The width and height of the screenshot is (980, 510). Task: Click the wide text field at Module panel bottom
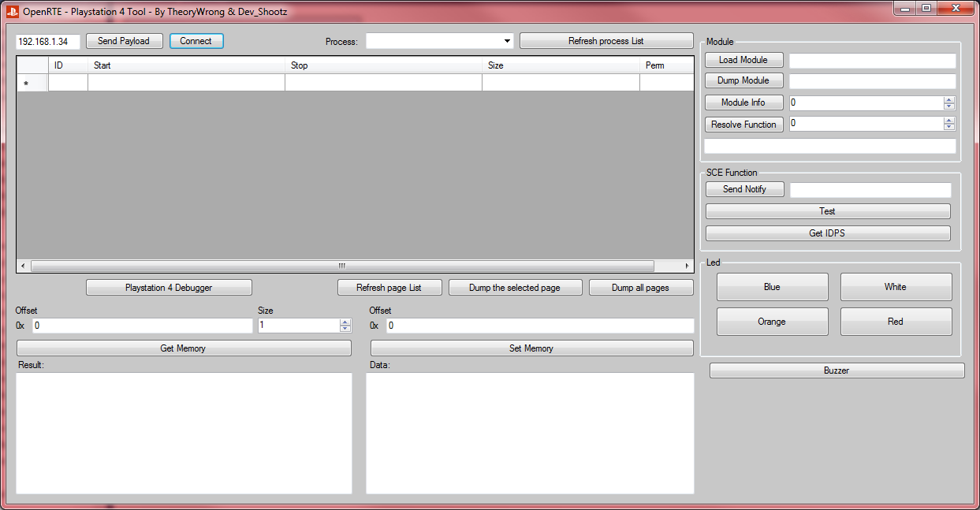(x=830, y=146)
